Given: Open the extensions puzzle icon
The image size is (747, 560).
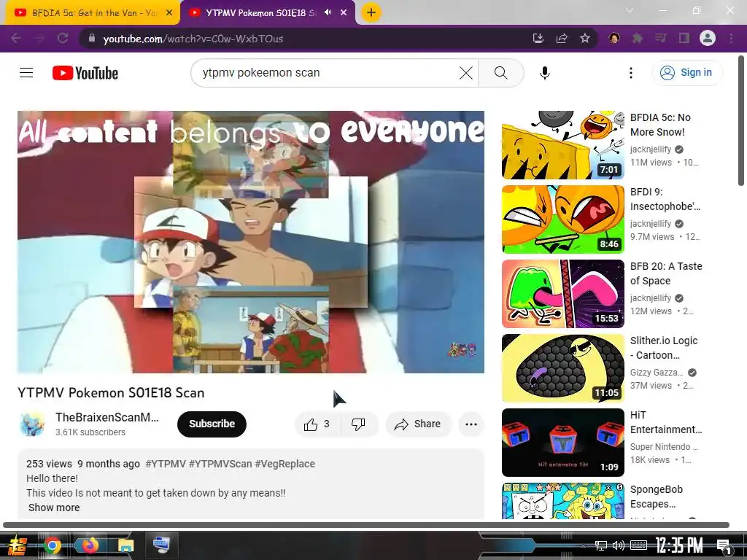Looking at the screenshot, I should (x=638, y=38).
